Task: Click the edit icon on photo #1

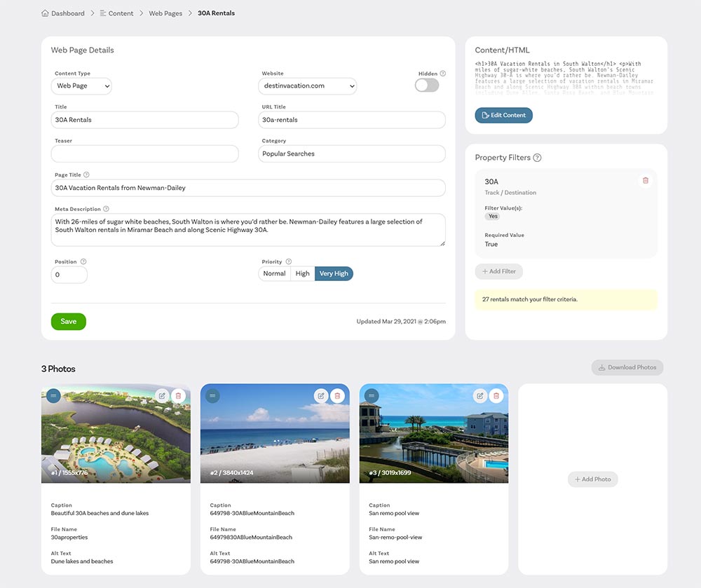Action: 162,396
